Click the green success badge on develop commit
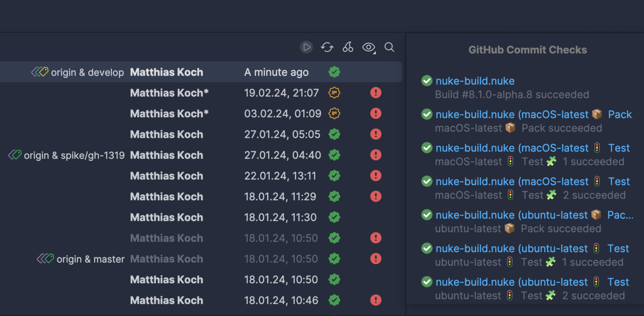 coord(334,72)
